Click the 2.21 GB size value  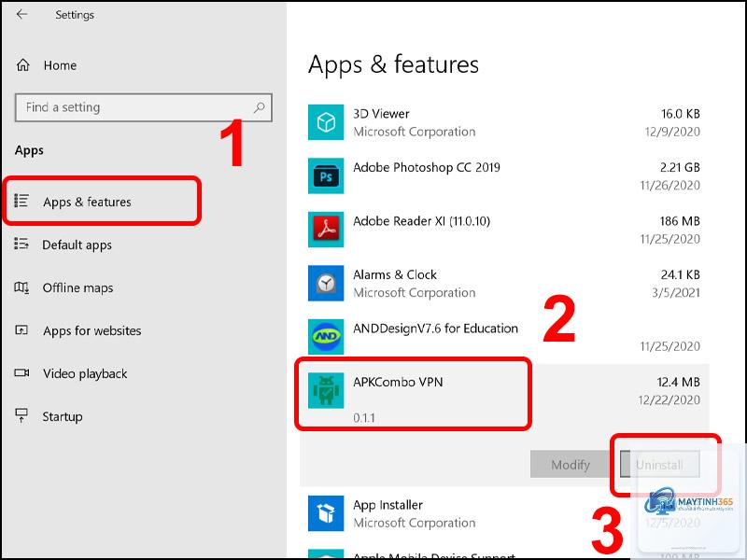[x=680, y=168]
